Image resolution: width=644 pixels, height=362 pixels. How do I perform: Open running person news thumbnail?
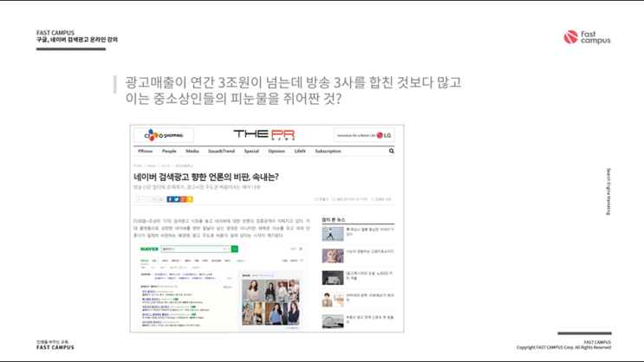click(x=333, y=234)
